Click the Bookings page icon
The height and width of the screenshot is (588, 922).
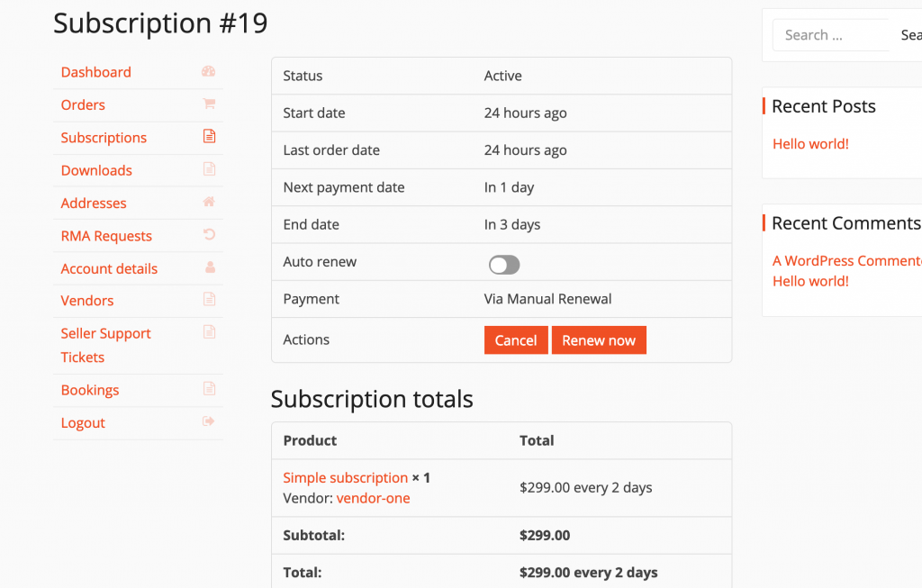coord(209,389)
